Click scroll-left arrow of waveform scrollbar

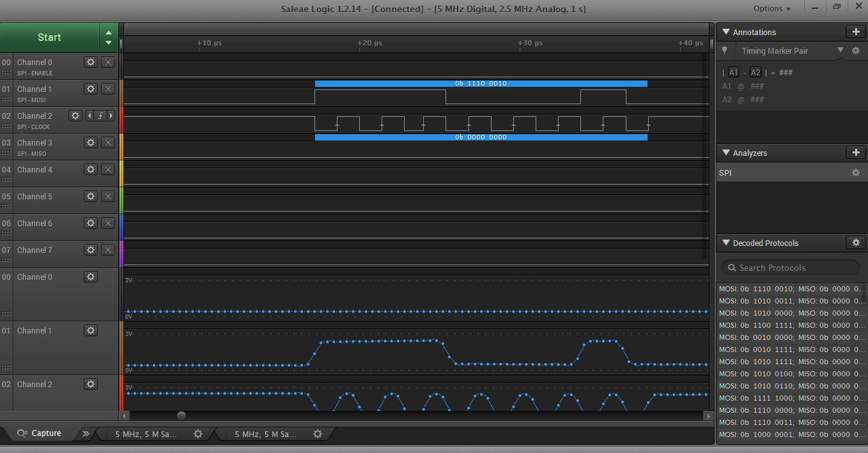pyautogui.click(x=125, y=416)
